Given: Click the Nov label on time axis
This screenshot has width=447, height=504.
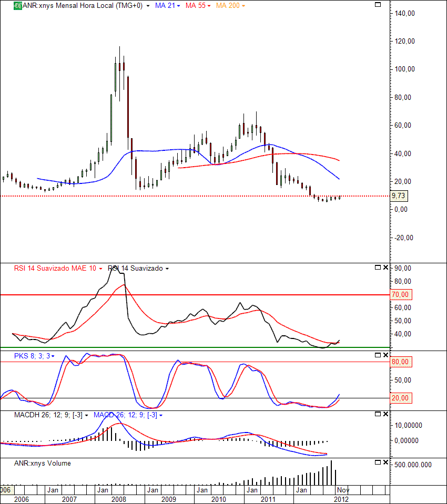Looking at the screenshot, I should point(343,490).
